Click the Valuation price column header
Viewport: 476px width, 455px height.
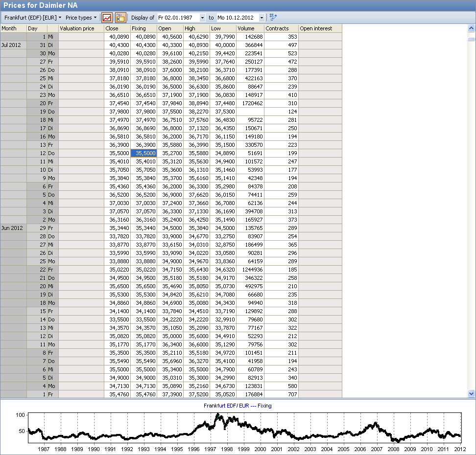(81, 28)
